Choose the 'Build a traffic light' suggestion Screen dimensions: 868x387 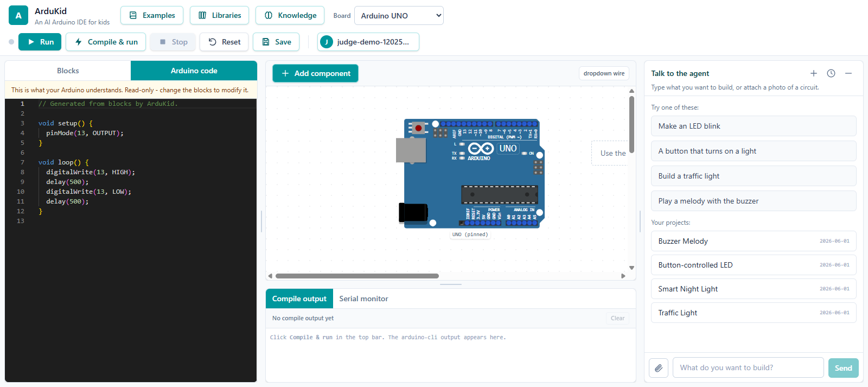pos(754,176)
